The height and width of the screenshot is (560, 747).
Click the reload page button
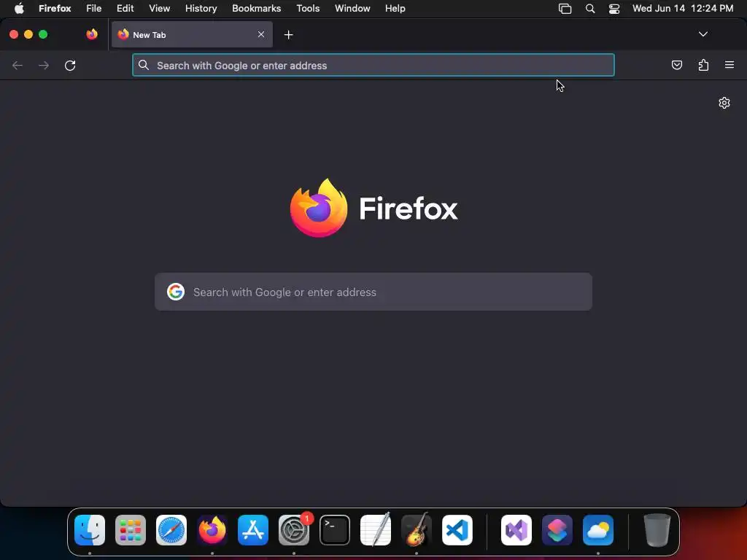[x=70, y=65]
